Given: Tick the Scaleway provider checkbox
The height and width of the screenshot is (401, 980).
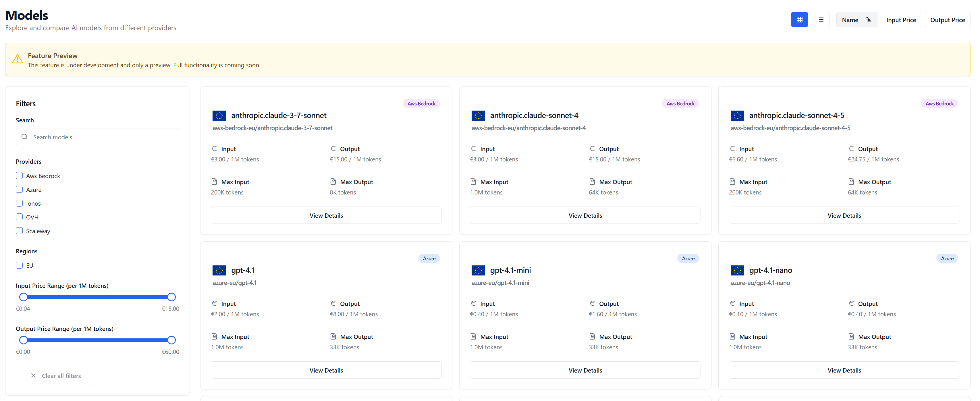Looking at the screenshot, I should click(20, 231).
